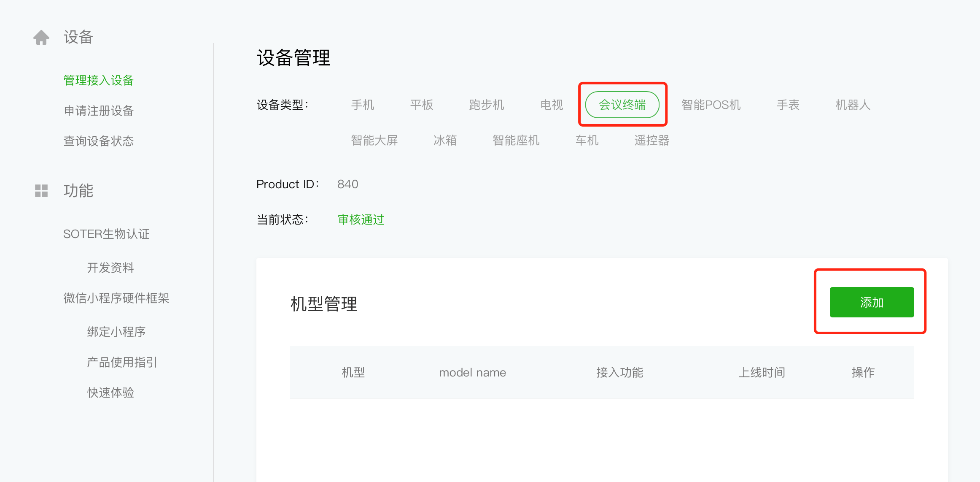Select the 会议终端 device type
The height and width of the screenshot is (482, 980).
tap(622, 105)
